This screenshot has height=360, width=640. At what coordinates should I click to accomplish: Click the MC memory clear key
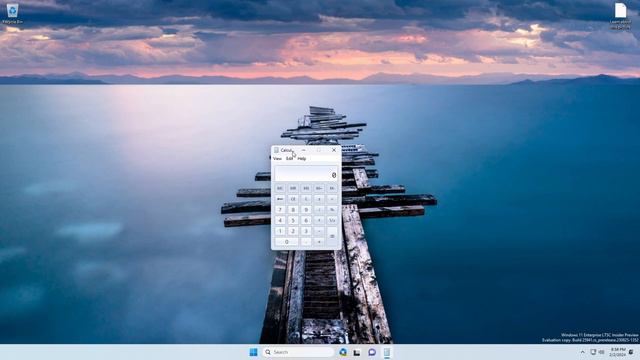pos(280,188)
